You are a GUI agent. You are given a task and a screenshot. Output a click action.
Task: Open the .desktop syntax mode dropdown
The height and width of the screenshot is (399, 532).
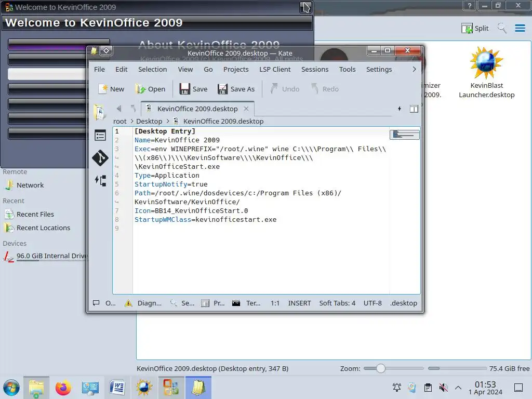[x=403, y=303]
